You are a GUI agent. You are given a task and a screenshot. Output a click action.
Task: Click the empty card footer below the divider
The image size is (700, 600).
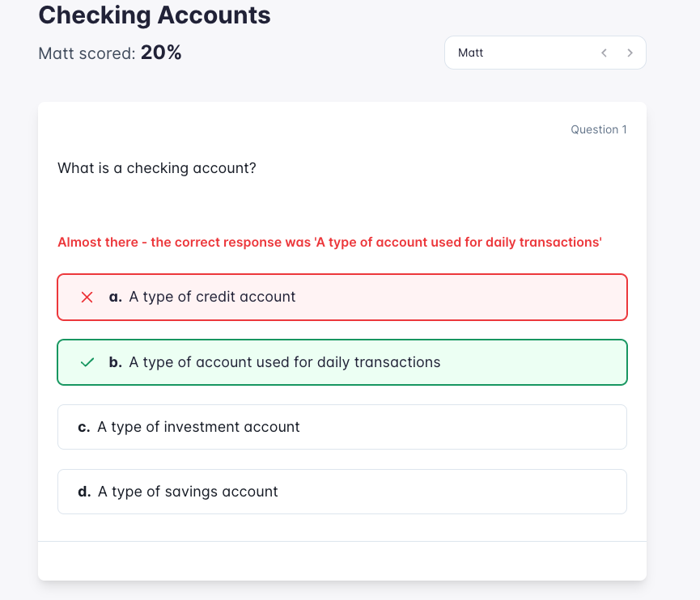click(x=342, y=560)
